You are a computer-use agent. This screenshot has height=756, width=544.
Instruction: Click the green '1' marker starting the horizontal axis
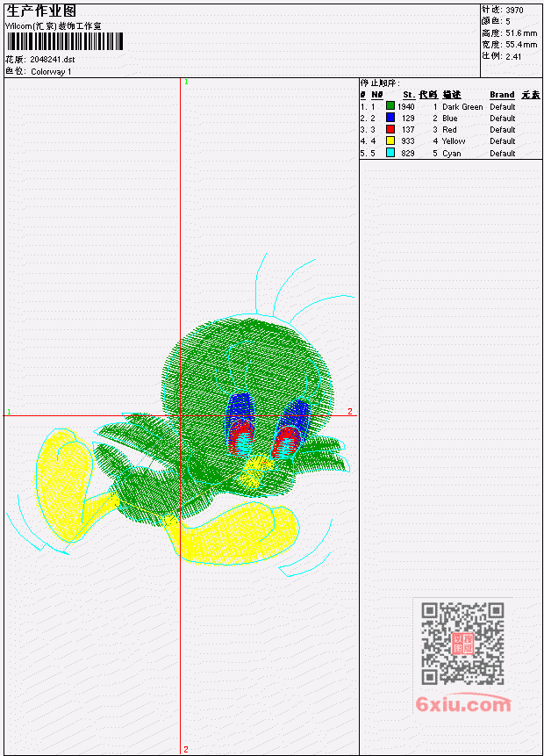tap(9, 411)
